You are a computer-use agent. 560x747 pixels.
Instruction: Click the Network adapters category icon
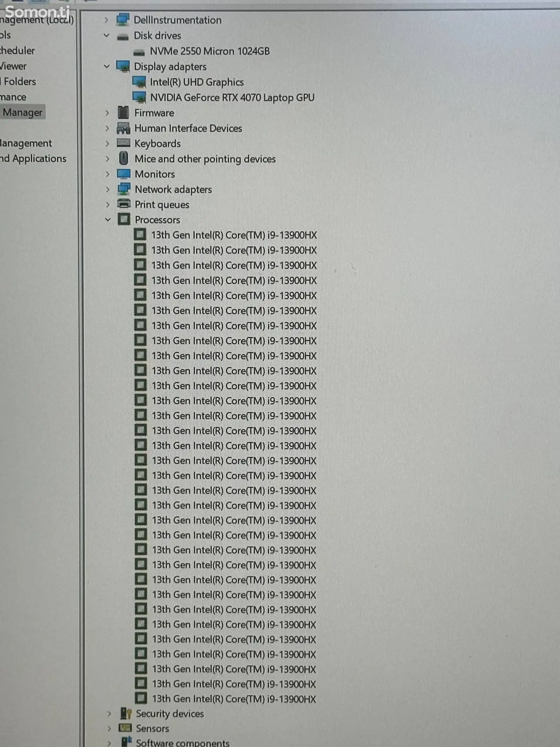point(124,189)
